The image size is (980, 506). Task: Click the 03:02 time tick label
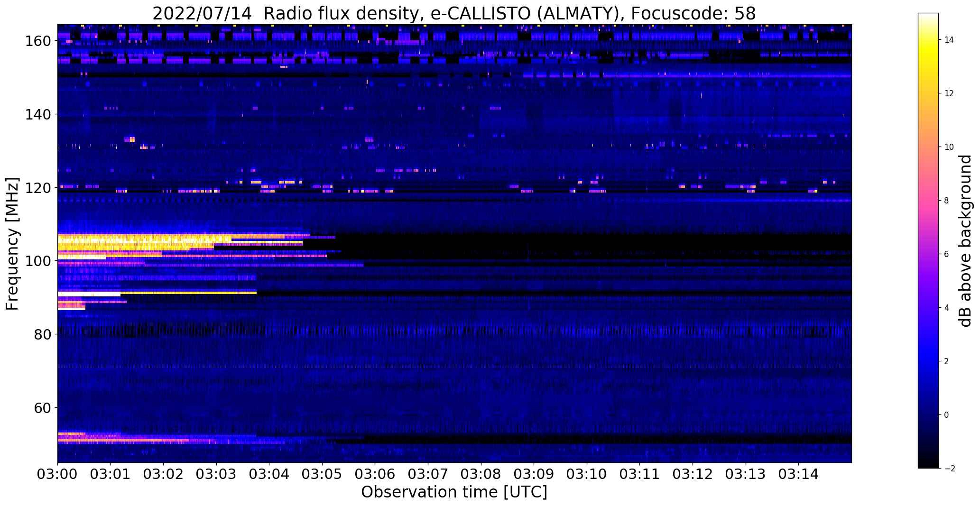(x=164, y=475)
